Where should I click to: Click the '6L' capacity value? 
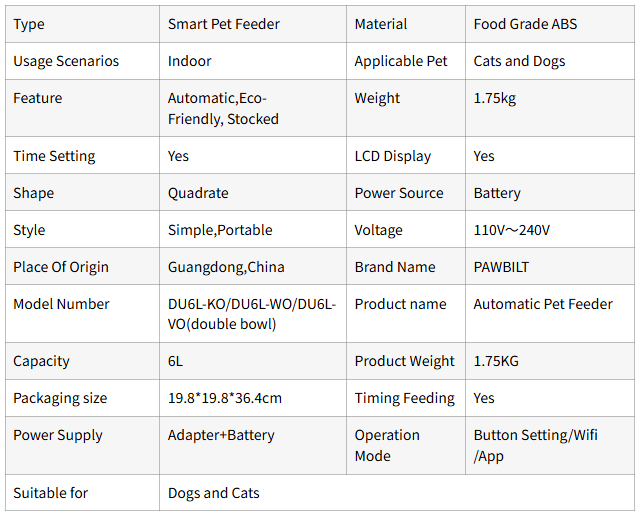tap(178, 361)
